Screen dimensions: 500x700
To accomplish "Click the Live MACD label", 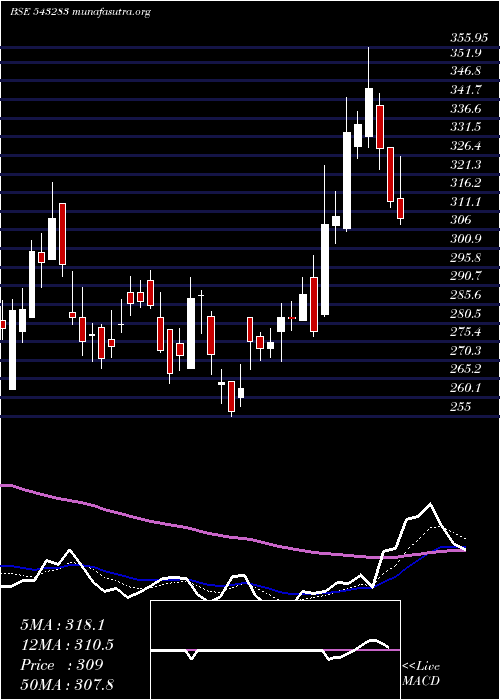I will 421,673.
